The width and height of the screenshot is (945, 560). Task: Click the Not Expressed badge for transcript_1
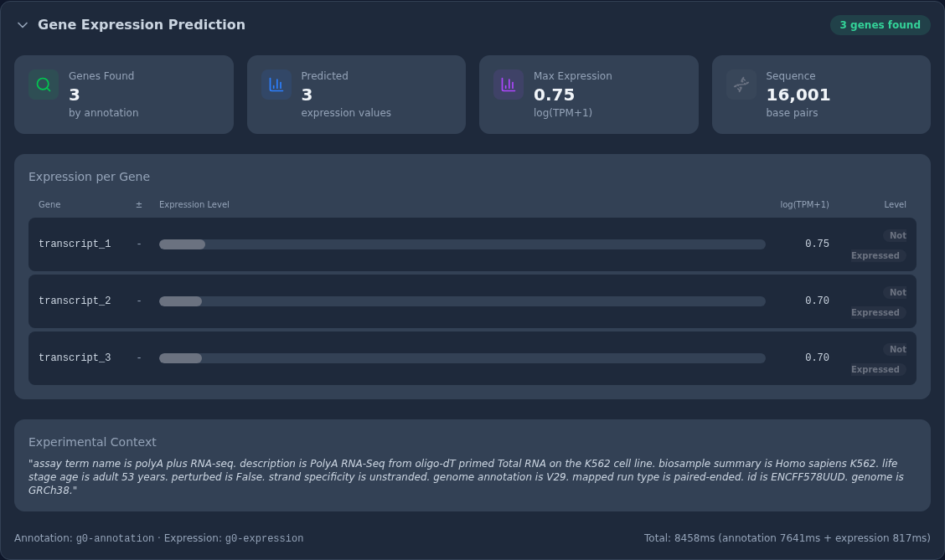tap(878, 245)
